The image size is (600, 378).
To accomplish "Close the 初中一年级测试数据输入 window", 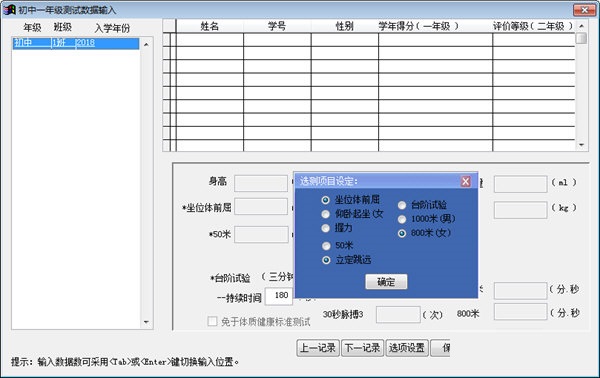I will tap(584, 10).
